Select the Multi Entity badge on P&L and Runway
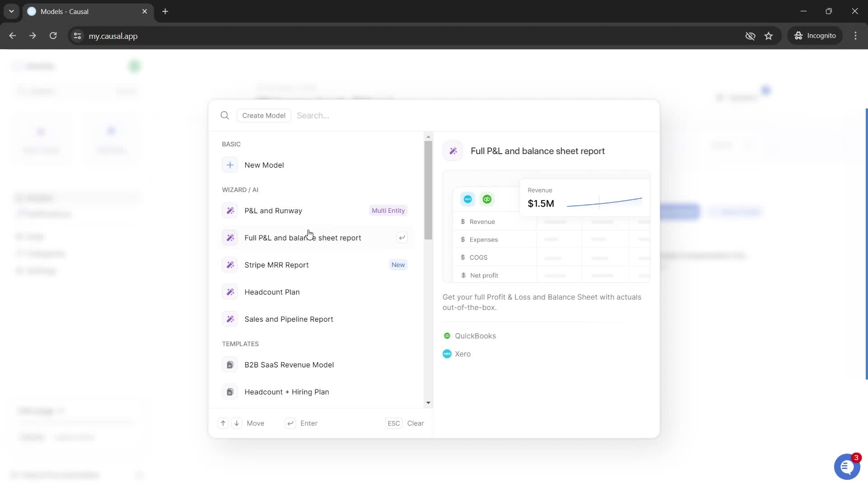Image resolution: width=868 pixels, height=488 pixels. (x=389, y=210)
